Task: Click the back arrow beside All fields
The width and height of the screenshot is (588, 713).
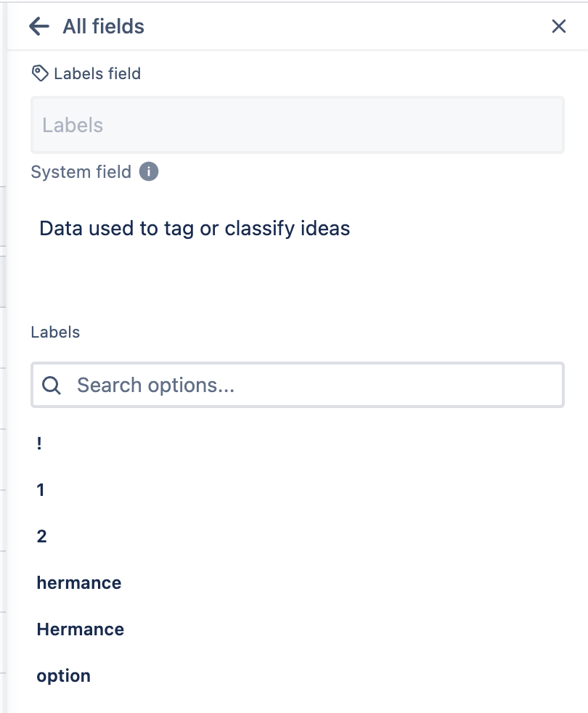Action: pos(38,27)
